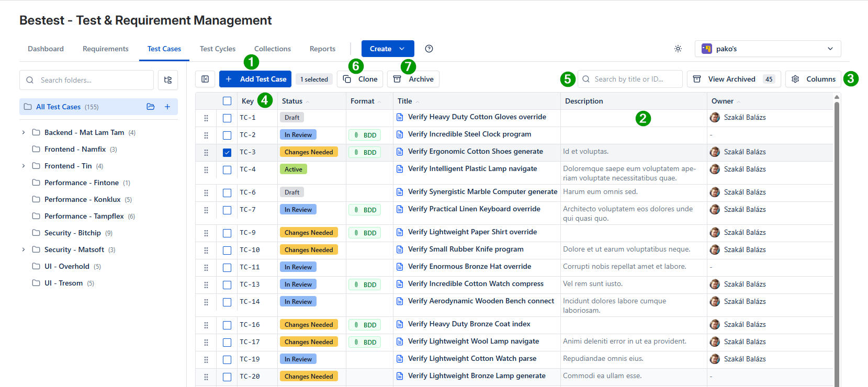868x387 pixels.
Task: Collapse the sidebar panel icon
Action: (x=205, y=79)
